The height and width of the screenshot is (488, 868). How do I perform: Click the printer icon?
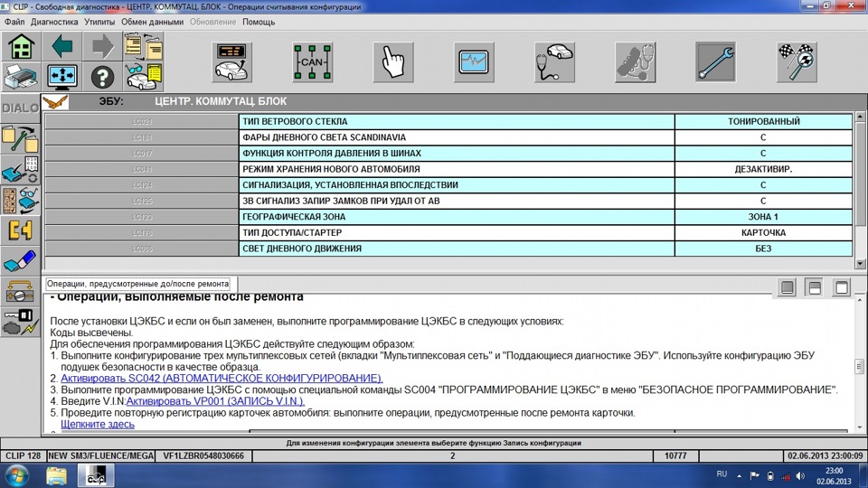click(x=21, y=76)
